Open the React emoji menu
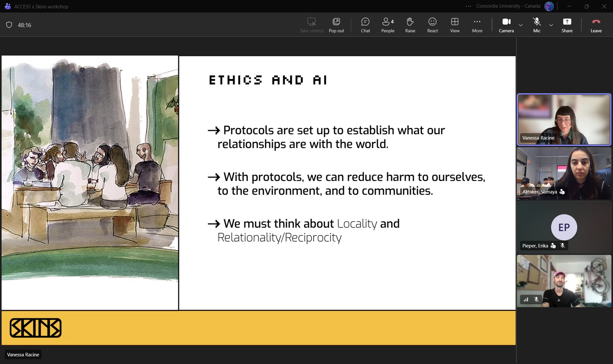 click(x=432, y=25)
